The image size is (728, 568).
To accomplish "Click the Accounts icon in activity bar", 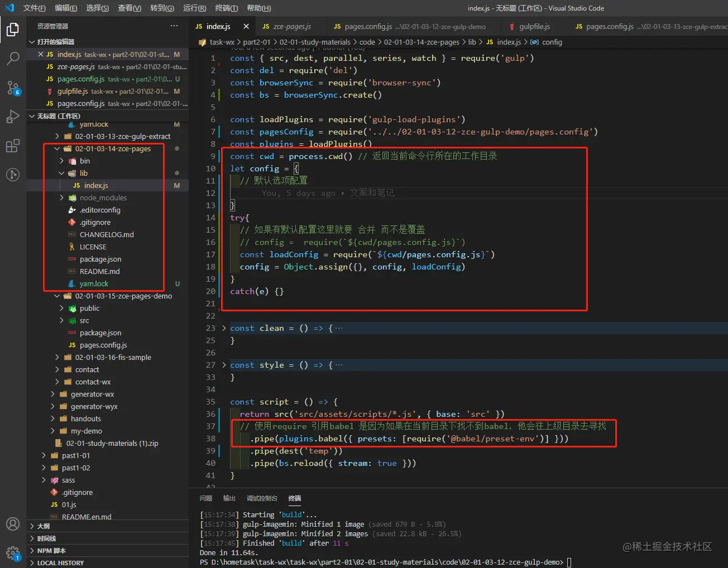I will (x=12, y=524).
